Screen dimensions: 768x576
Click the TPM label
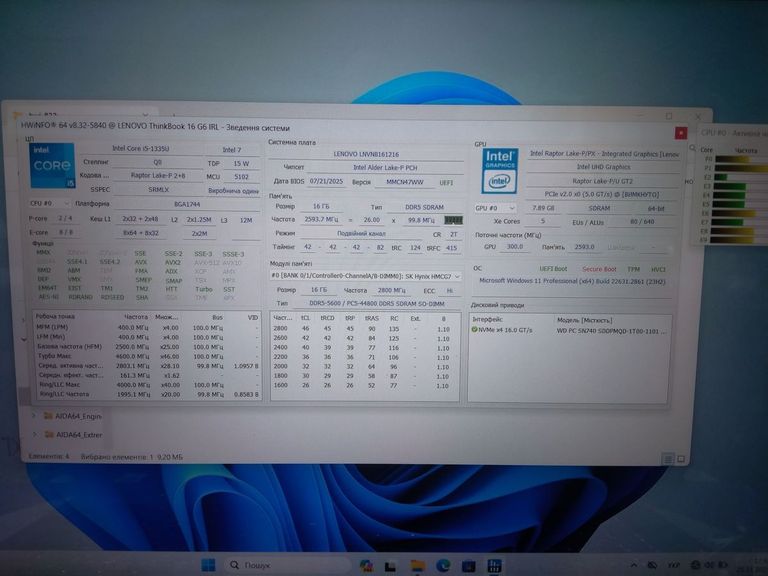(633, 269)
